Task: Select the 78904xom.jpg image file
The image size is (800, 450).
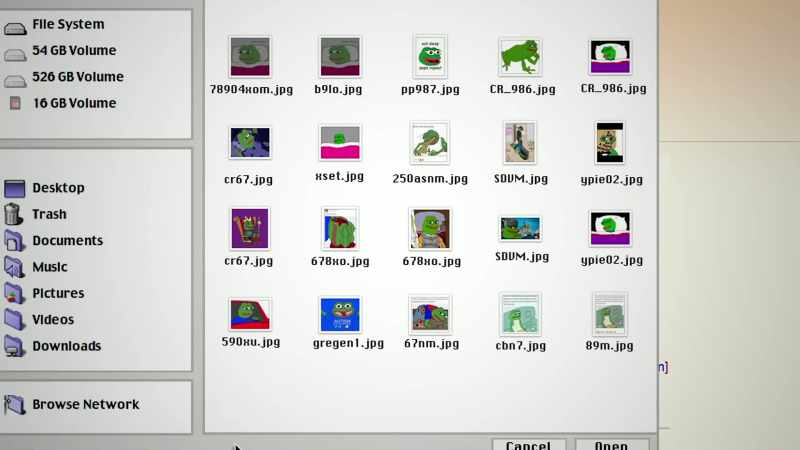Action: (x=250, y=57)
